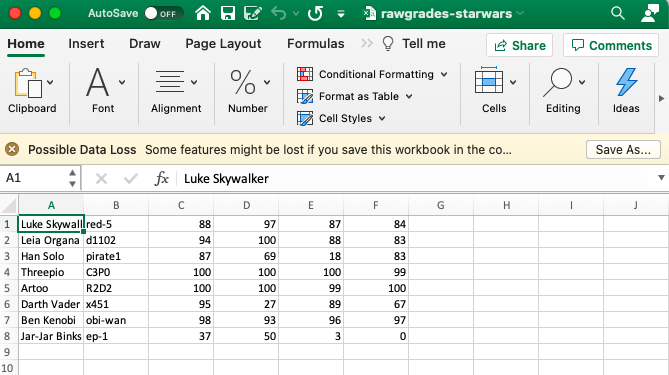Open Customize Quick Access Toolbar dropdown

[x=340, y=14]
